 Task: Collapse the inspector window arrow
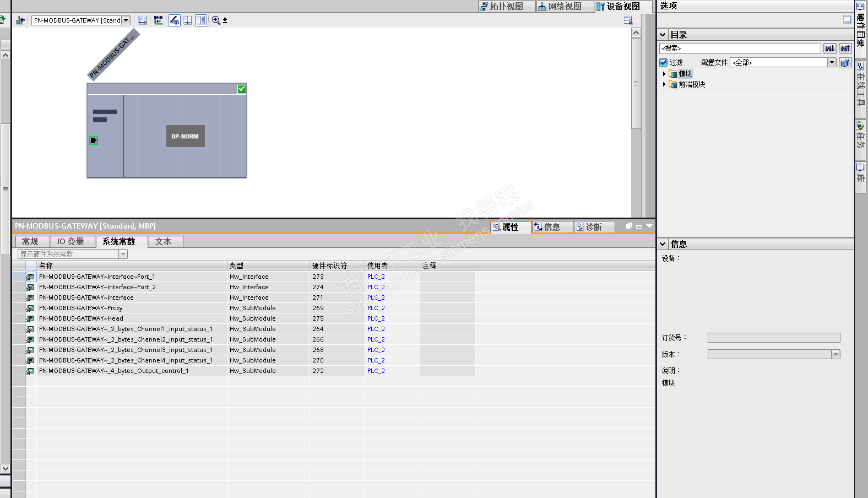pos(649,226)
